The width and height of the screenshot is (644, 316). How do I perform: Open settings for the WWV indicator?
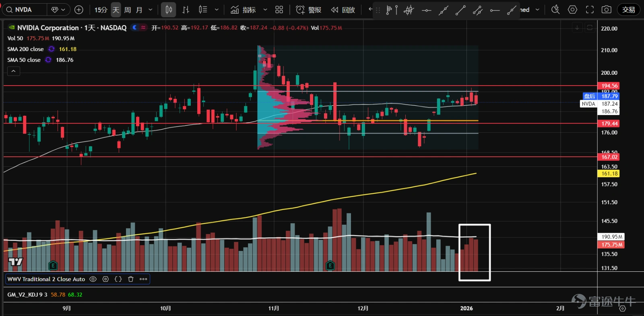point(105,279)
